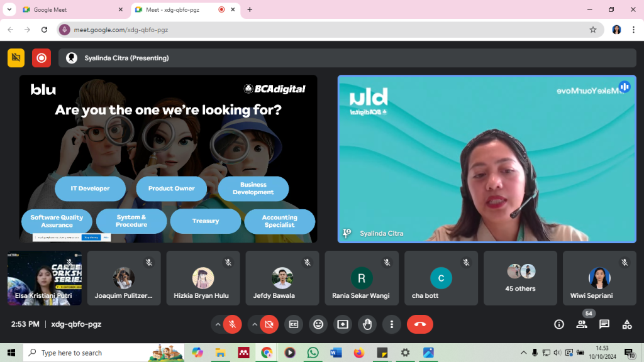
Task: Open the Activities panel icon
Action: tap(627, 324)
